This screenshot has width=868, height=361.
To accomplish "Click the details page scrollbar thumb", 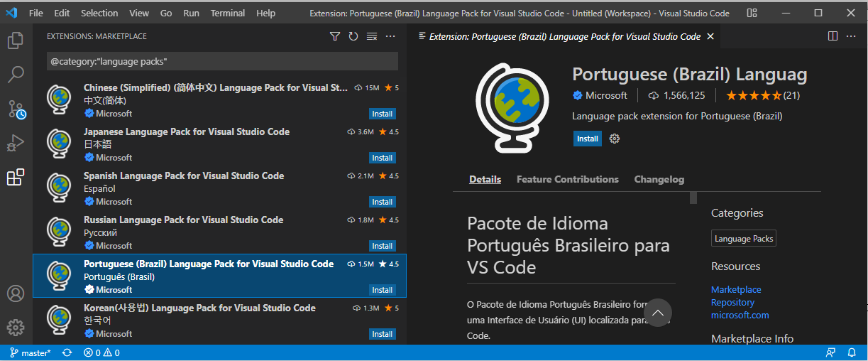I will point(693,198).
